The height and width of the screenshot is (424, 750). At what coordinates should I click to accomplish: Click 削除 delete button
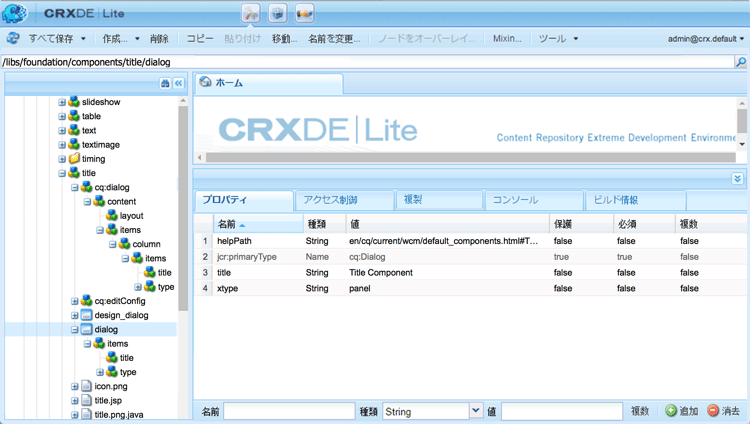pos(159,39)
